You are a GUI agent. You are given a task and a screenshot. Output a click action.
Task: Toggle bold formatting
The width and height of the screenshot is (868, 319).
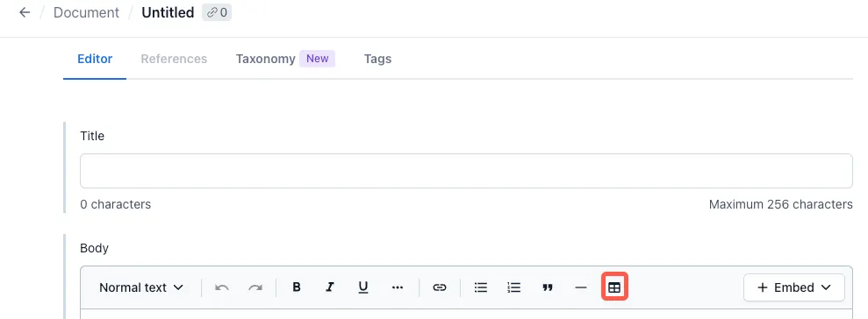tap(297, 287)
